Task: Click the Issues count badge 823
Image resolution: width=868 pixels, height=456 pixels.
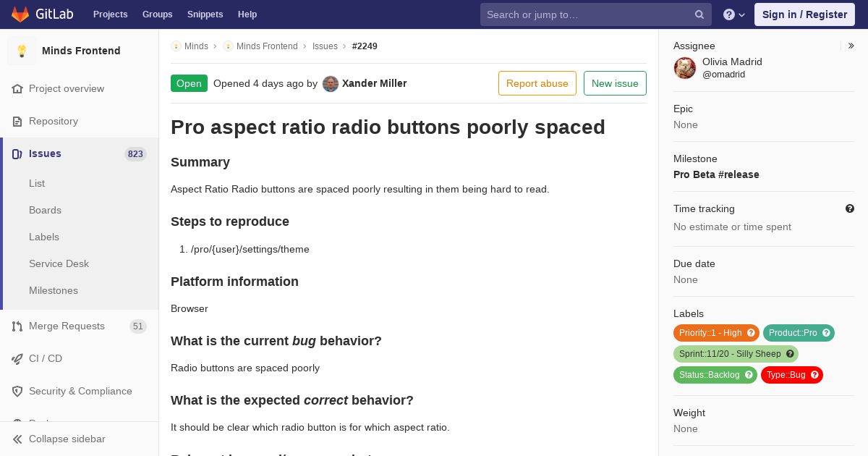Action: click(x=135, y=153)
